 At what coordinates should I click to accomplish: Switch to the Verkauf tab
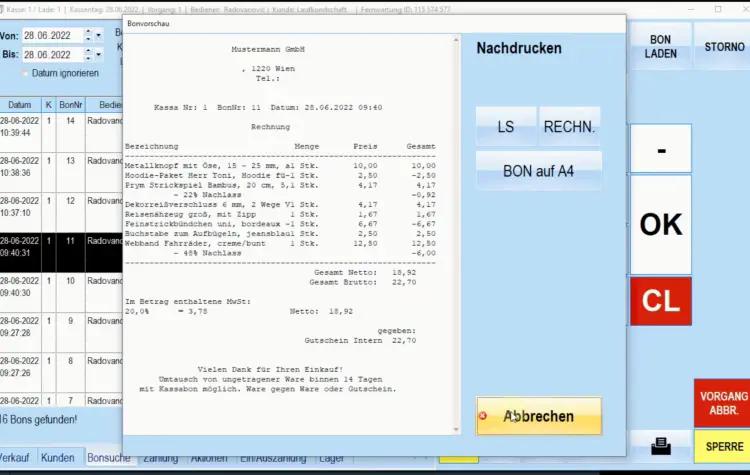pyautogui.click(x=15, y=457)
